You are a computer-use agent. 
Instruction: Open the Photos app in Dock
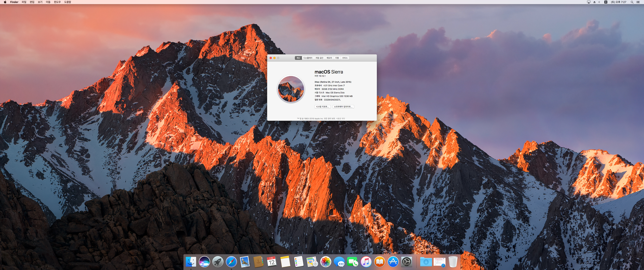(x=326, y=262)
